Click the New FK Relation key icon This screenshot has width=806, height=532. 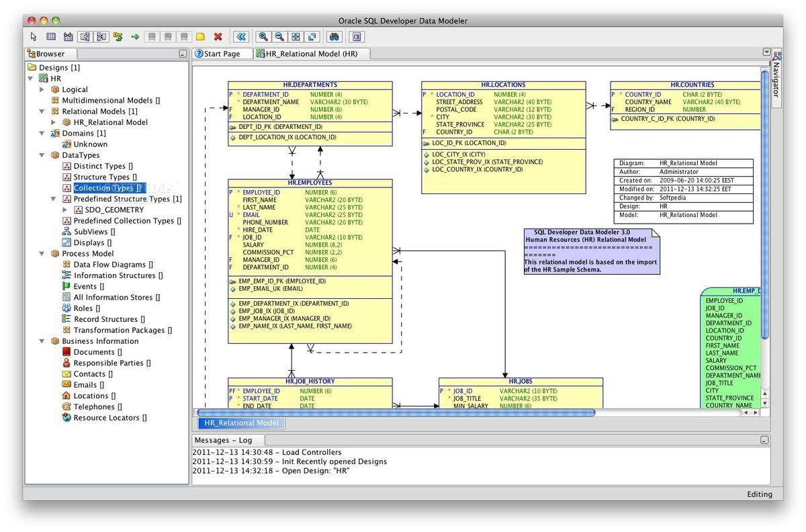tap(118, 37)
